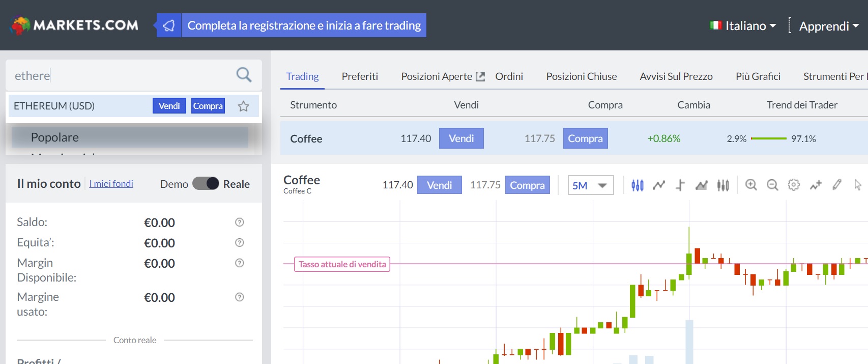Sort by Strumento column header

tap(313, 105)
